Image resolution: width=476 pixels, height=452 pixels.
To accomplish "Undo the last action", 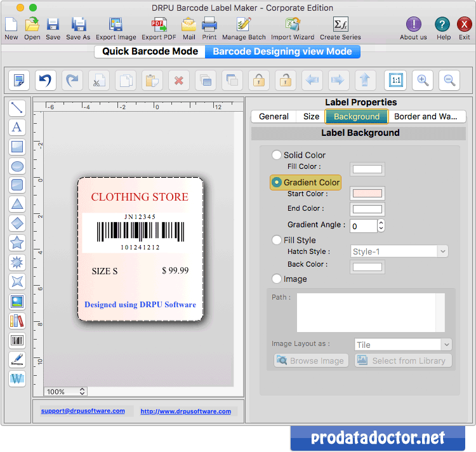I will (46, 81).
